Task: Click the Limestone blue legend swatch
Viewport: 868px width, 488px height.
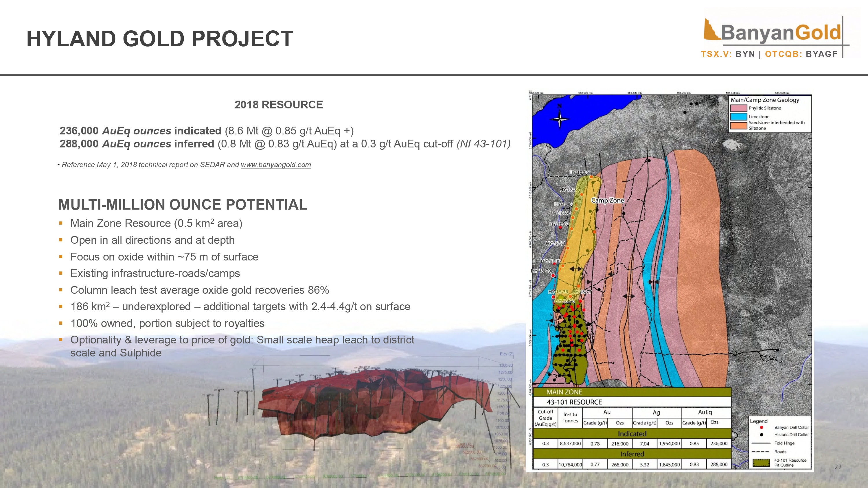Action: [738, 117]
